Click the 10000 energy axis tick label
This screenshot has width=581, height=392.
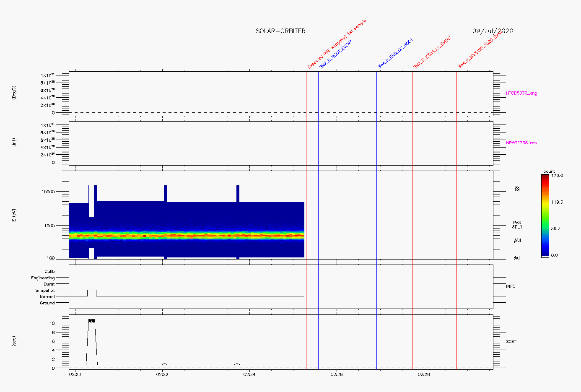pyautogui.click(x=48, y=192)
